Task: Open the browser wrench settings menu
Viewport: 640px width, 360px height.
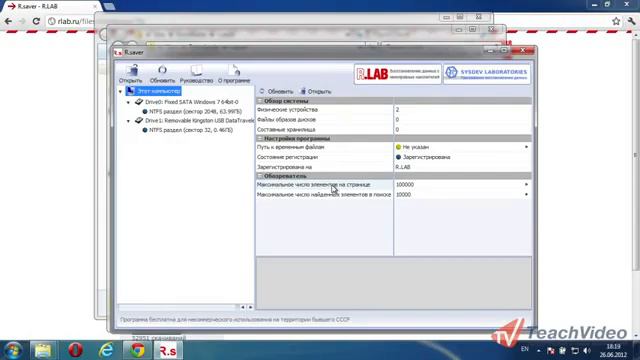Action: coord(631,21)
